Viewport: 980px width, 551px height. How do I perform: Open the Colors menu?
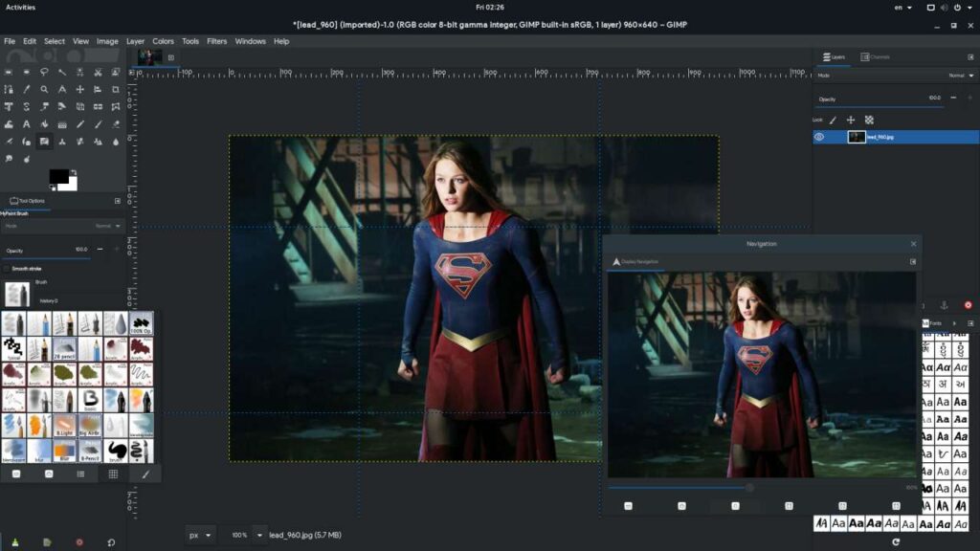(163, 41)
